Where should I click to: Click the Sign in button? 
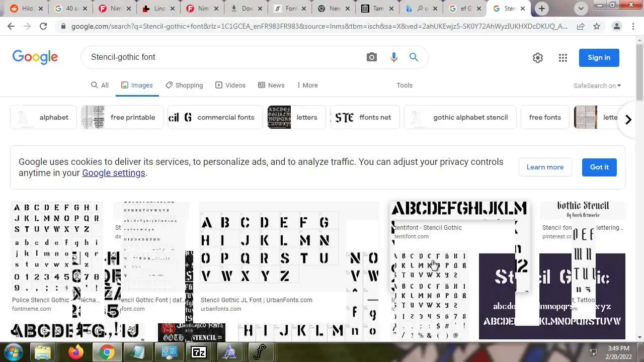[x=599, y=57]
